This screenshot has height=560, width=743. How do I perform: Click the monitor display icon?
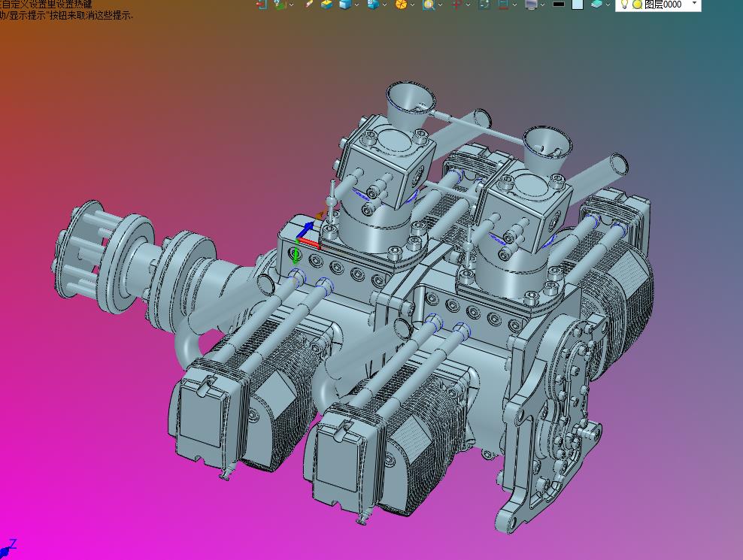(532, 4)
